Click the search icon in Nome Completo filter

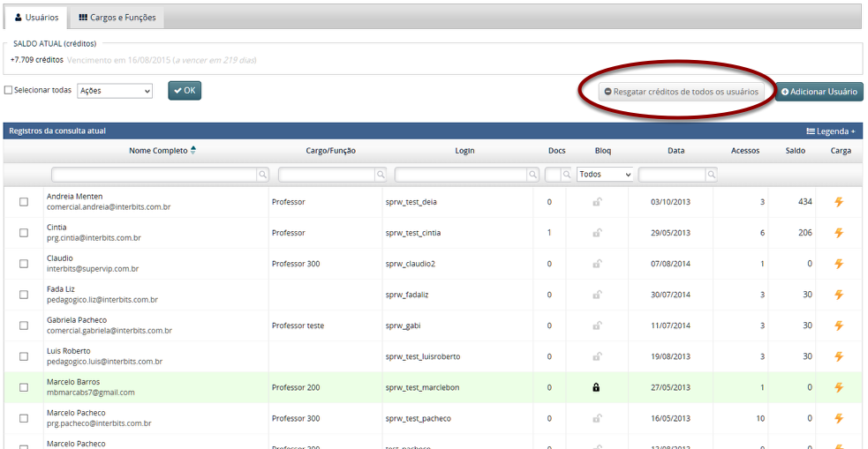coord(262,176)
